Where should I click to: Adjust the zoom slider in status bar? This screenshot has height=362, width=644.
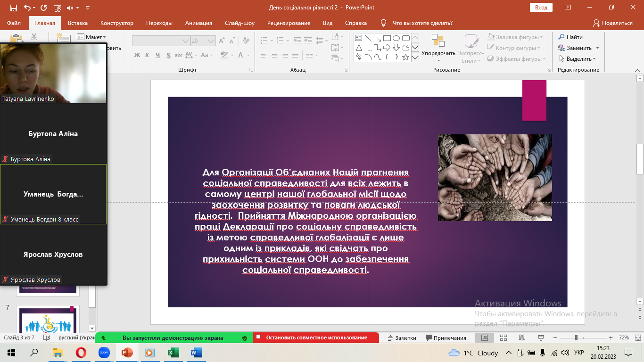click(x=576, y=338)
